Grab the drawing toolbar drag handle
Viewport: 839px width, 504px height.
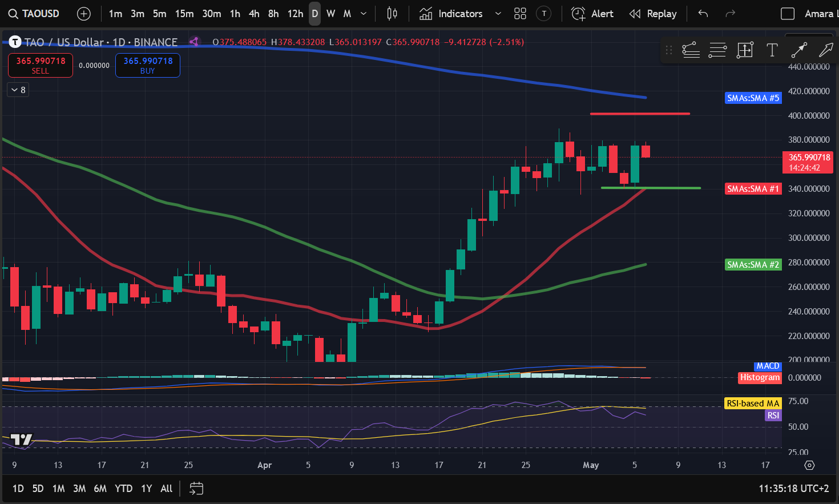(x=669, y=50)
